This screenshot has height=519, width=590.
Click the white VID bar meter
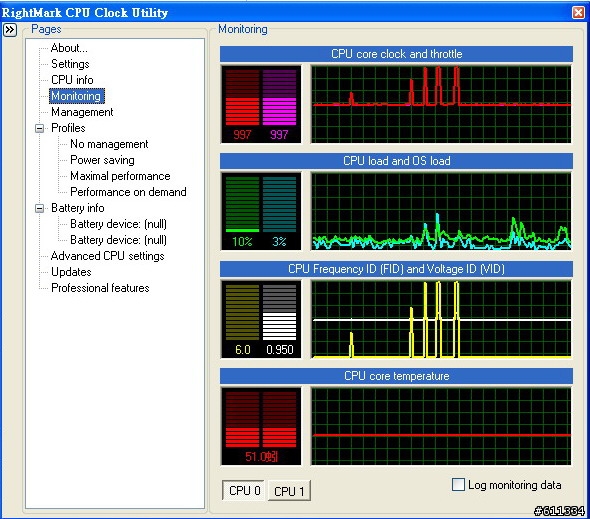[x=279, y=312]
